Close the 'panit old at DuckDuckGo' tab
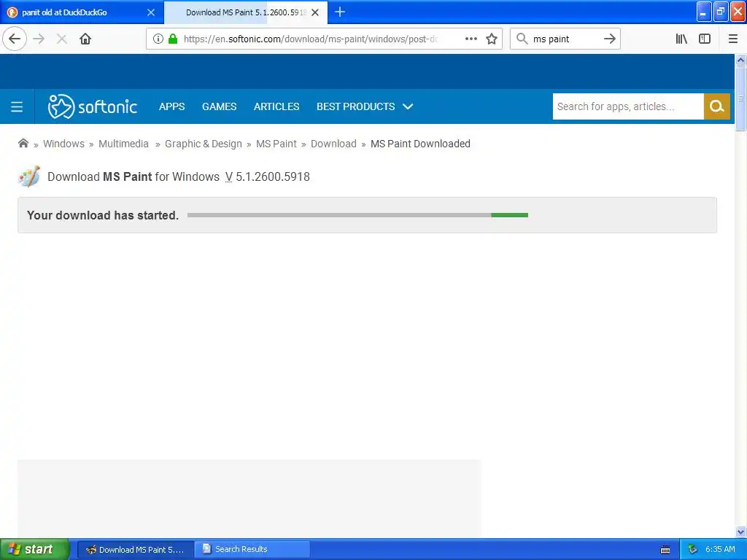 [x=150, y=12]
